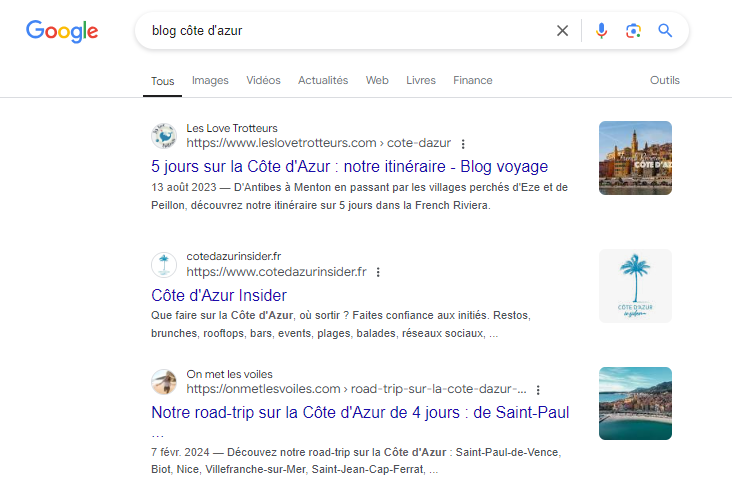Click the Les Love Trotteurs favicon
This screenshot has width=732, height=487.
164,136
